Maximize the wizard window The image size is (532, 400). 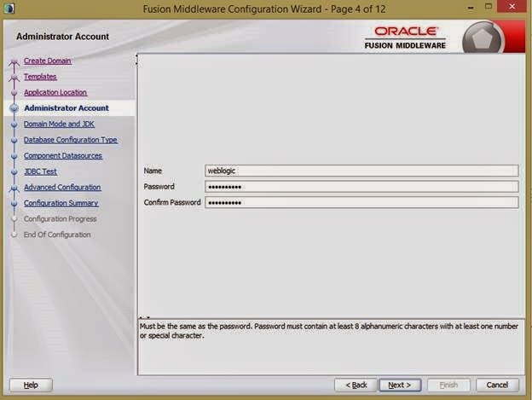tap(489, 6)
